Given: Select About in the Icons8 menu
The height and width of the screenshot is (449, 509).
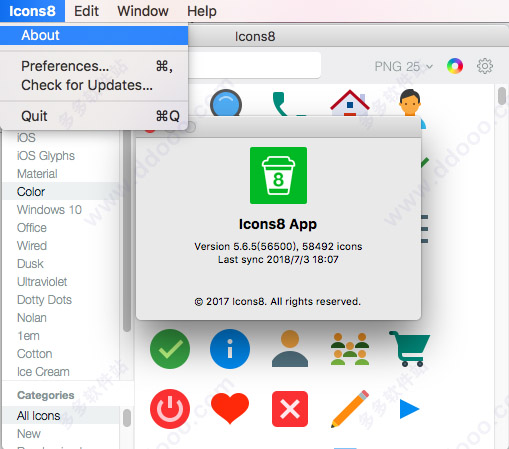Looking at the screenshot, I should point(94,35).
